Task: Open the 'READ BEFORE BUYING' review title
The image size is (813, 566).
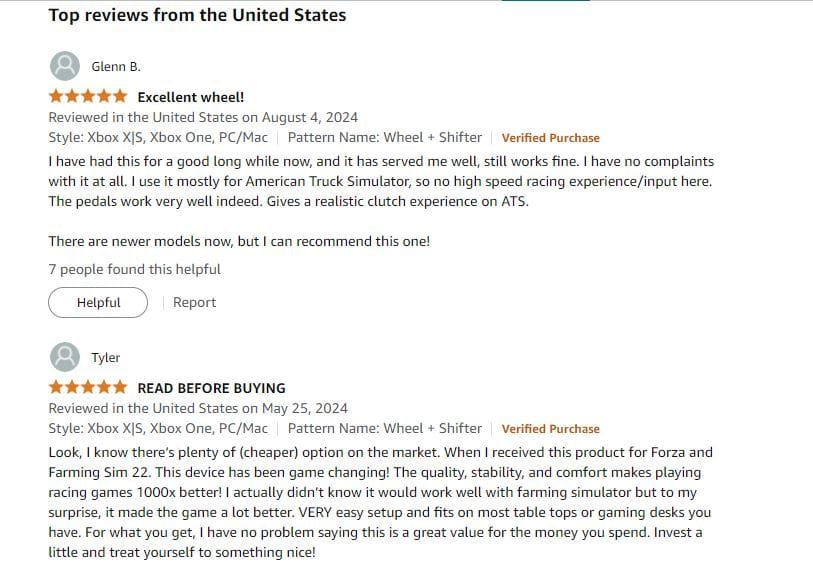Action: [212, 388]
